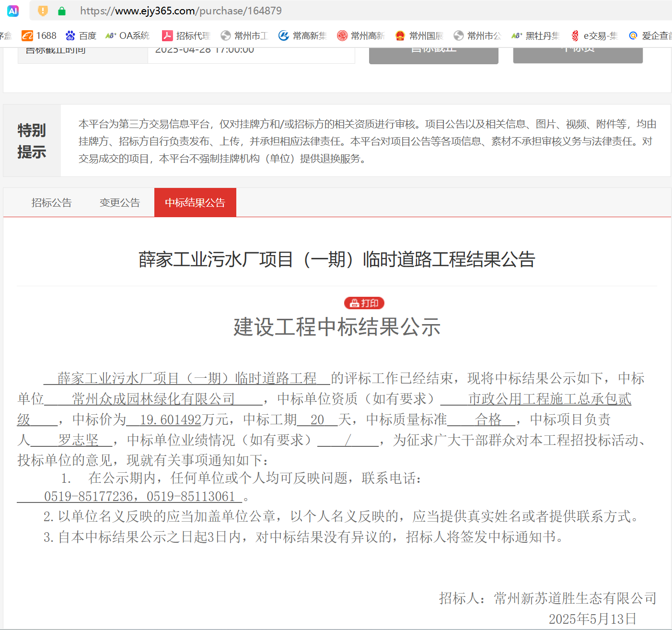Image resolution: width=672 pixels, height=630 pixels.
Task: Click the 特别提示 heading
Action: click(32, 141)
